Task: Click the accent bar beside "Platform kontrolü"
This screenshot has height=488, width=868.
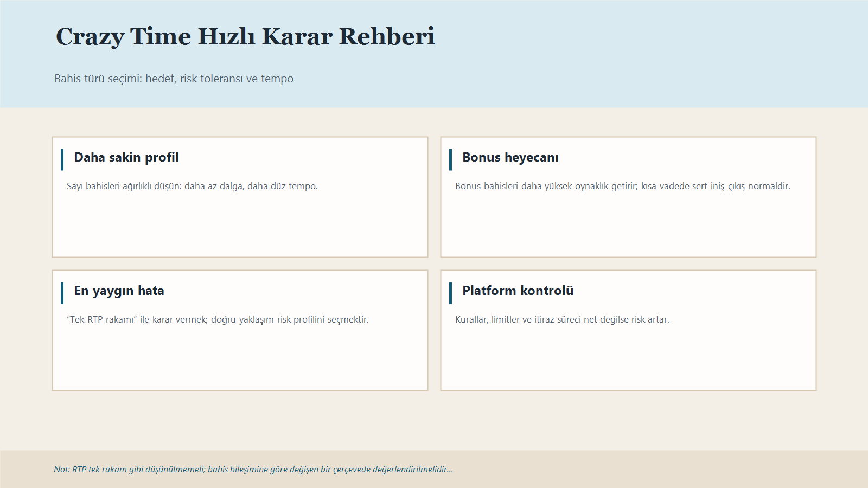Action: tap(451, 291)
